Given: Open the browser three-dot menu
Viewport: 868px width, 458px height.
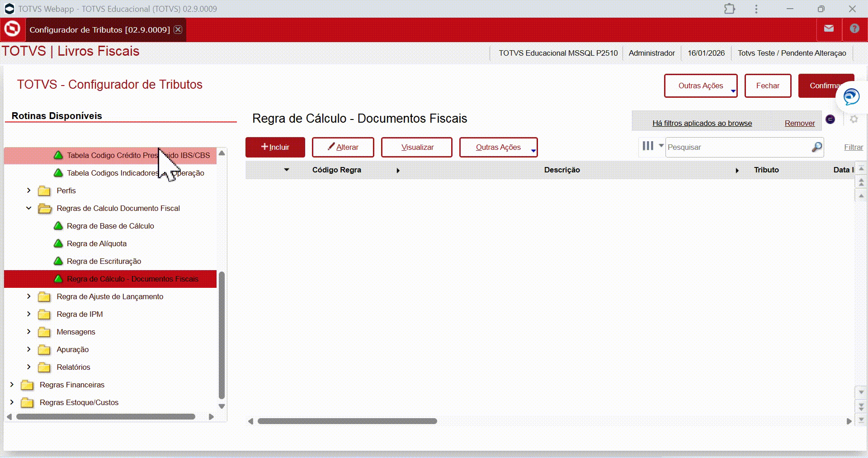Looking at the screenshot, I should coord(756,9).
